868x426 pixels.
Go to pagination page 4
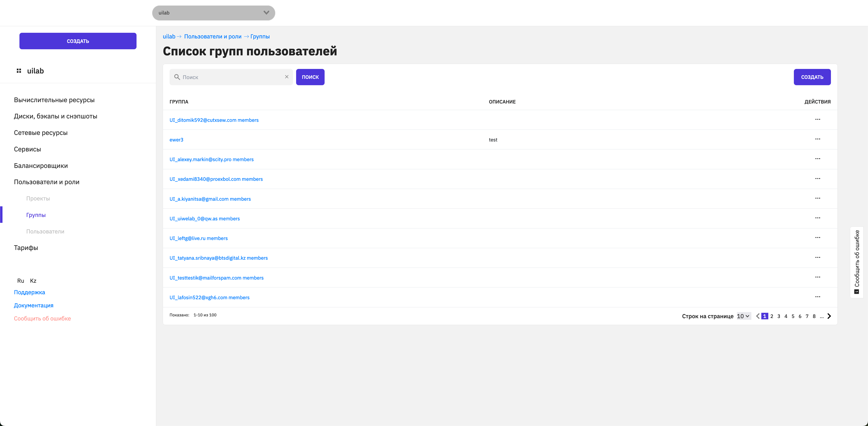[x=786, y=316]
